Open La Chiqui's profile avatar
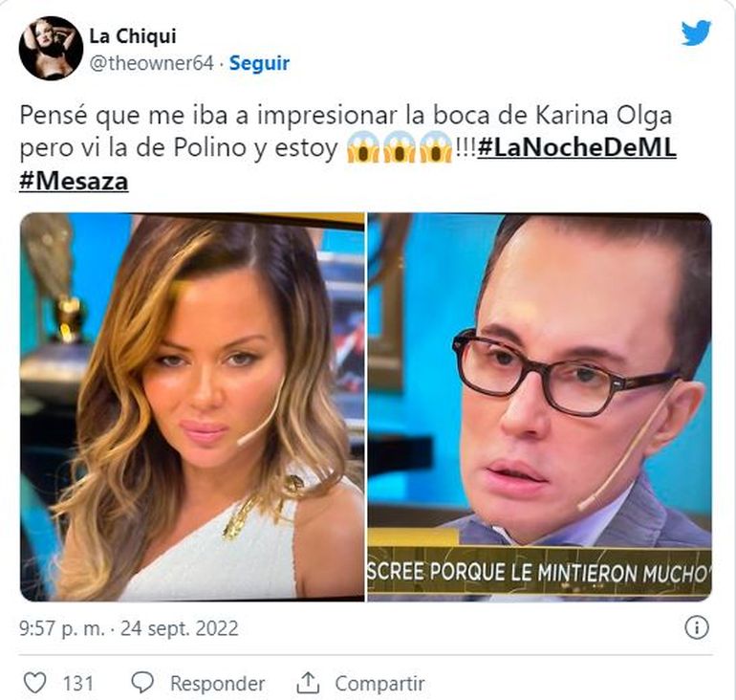 click(x=51, y=49)
